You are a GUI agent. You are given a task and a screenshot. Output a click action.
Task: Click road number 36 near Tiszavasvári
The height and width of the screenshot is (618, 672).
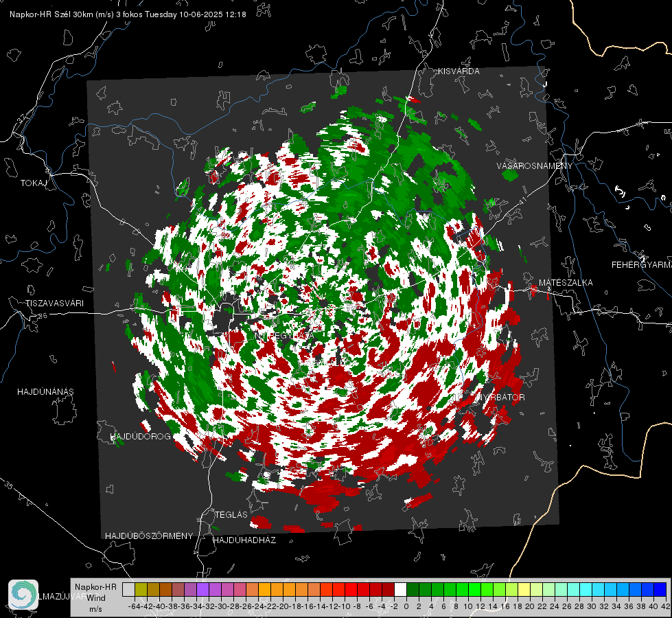click(43, 316)
